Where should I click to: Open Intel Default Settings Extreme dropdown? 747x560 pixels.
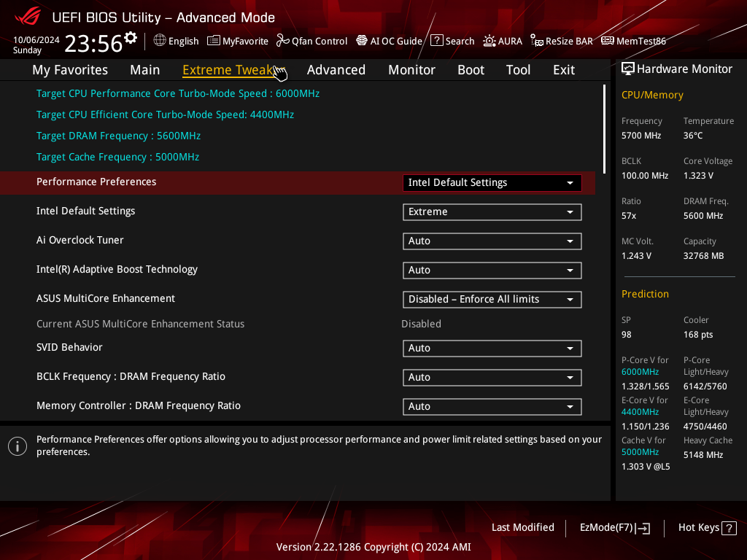click(x=492, y=212)
